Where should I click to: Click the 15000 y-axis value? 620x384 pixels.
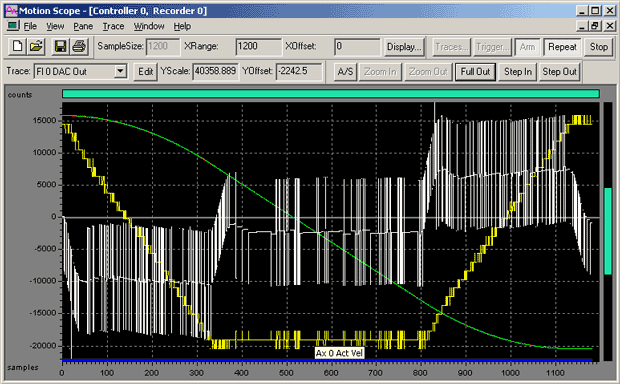click(x=44, y=121)
